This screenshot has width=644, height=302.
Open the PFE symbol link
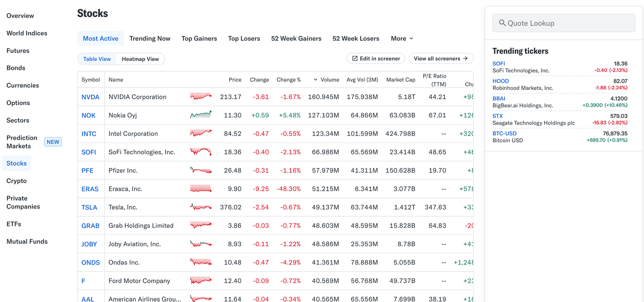pyautogui.click(x=87, y=170)
